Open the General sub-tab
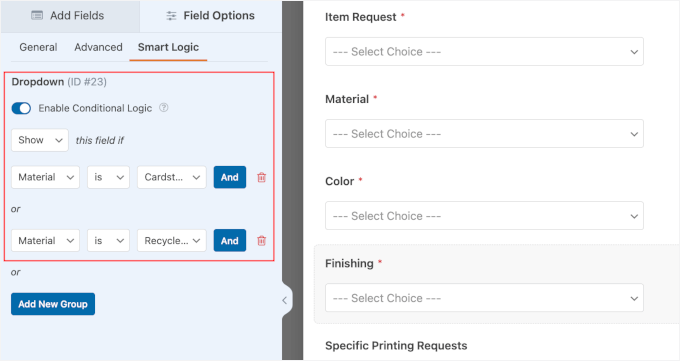The width and height of the screenshot is (680, 361). pos(38,47)
